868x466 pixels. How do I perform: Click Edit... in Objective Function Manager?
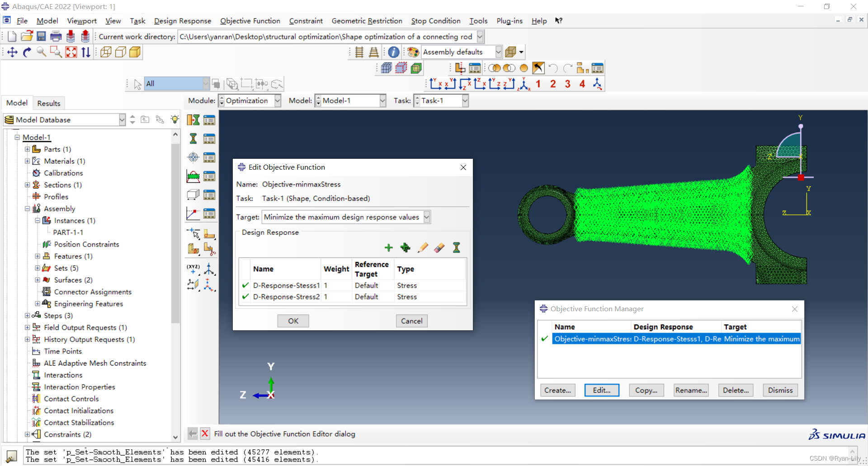(x=602, y=390)
